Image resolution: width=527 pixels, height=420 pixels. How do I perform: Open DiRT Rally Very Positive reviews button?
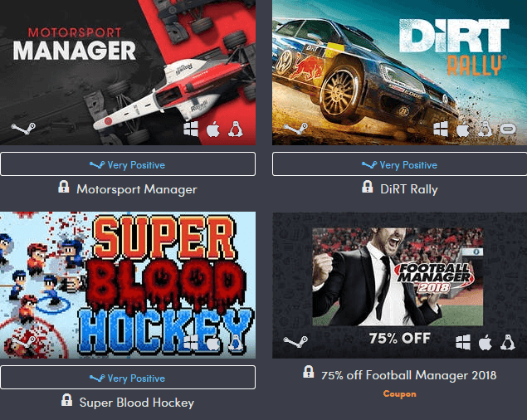(x=400, y=164)
